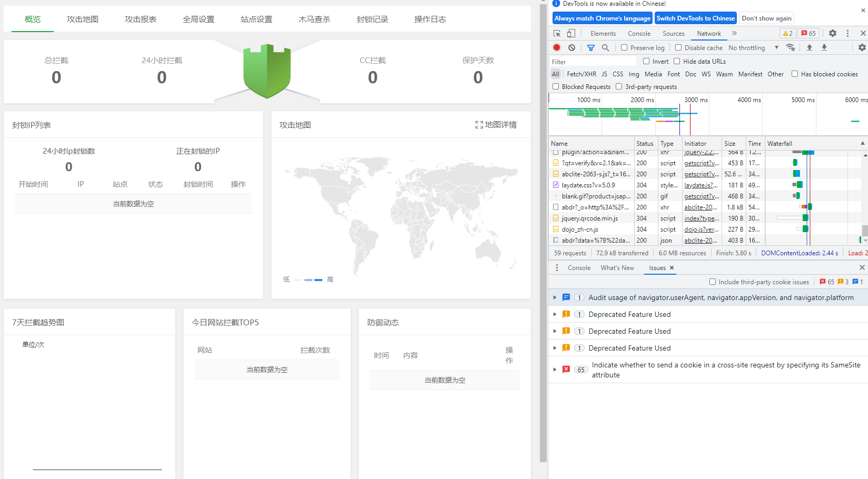868x479 pixels.
Task: Expand the third Deprecated Feature Used issue
Action: tap(555, 348)
